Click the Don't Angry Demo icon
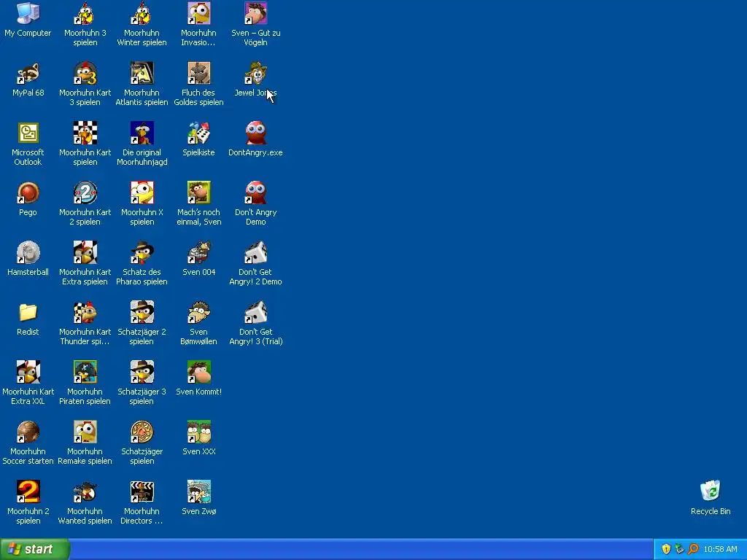 tap(256, 192)
